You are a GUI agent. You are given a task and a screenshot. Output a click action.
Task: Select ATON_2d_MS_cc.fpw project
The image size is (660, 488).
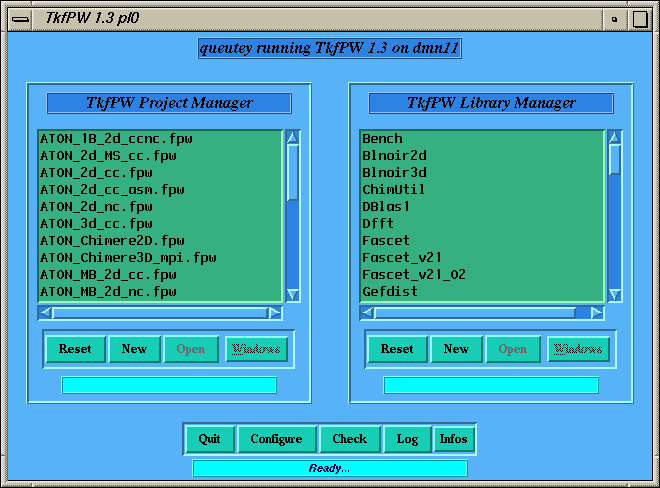160,156
